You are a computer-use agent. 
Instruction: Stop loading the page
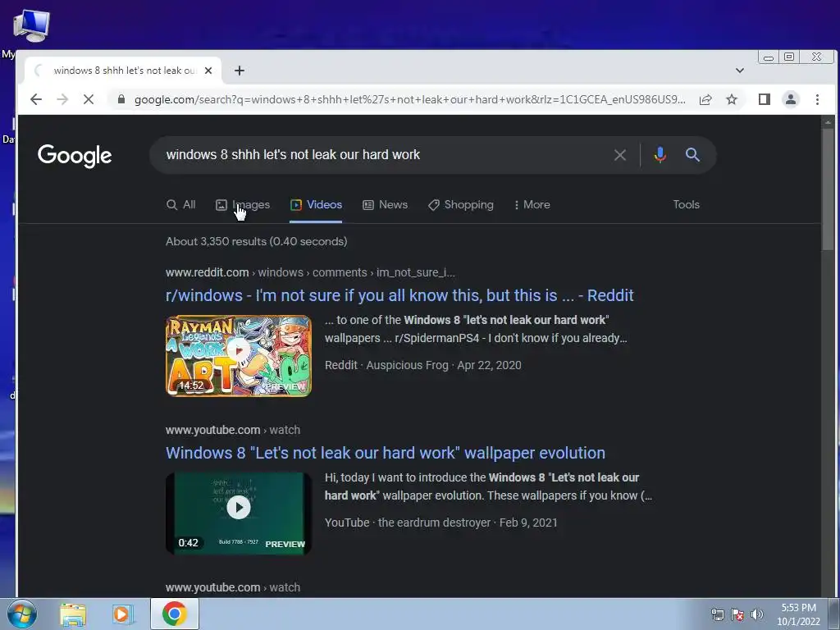89,99
